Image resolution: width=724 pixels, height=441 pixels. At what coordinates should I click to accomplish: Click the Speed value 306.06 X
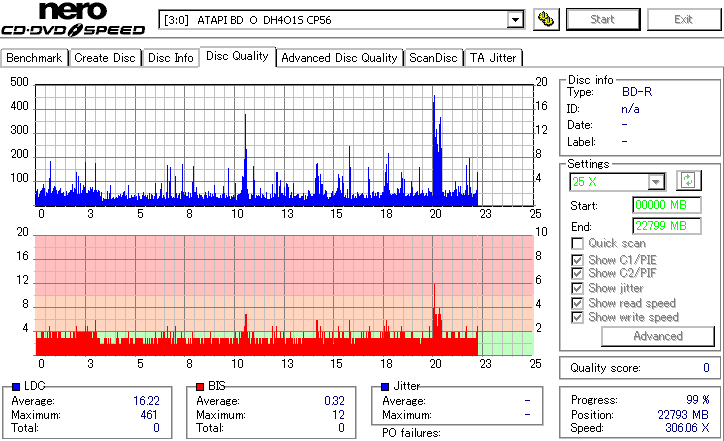tap(687, 428)
